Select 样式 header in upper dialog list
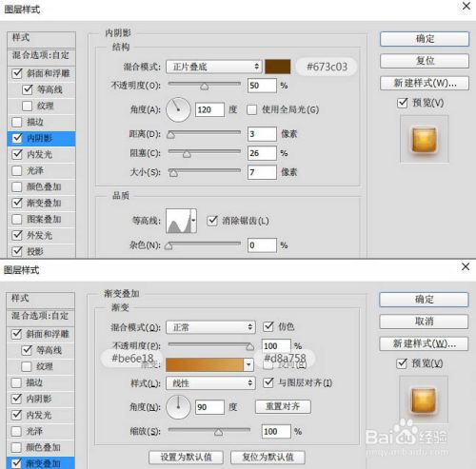The image size is (476, 469). pos(41,39)
